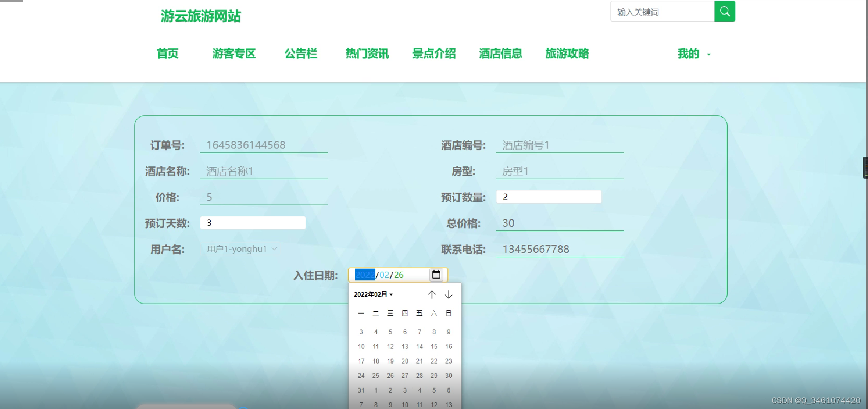Open the 用户名 select showing 用户1-yonghu1
Image resolution: width=868 pixels, height=409 pixels.
point(242,249)
